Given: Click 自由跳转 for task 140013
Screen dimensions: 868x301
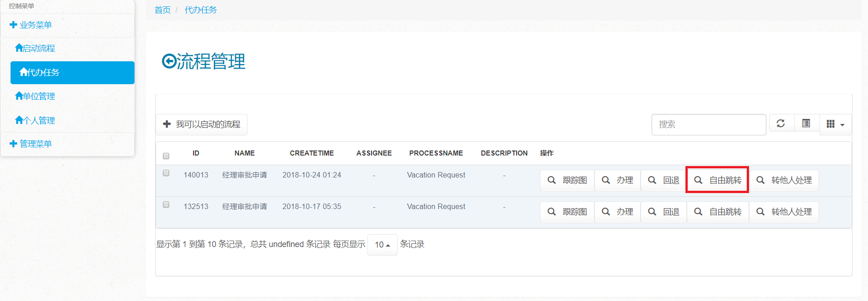Looking at the screenshot, I should [x=717, y=180].
